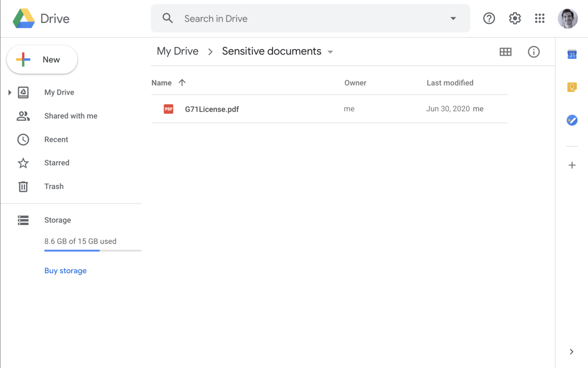This screenshot has height=368, width=588.
Task: Open the Settings gear icon
Action: 514,18
